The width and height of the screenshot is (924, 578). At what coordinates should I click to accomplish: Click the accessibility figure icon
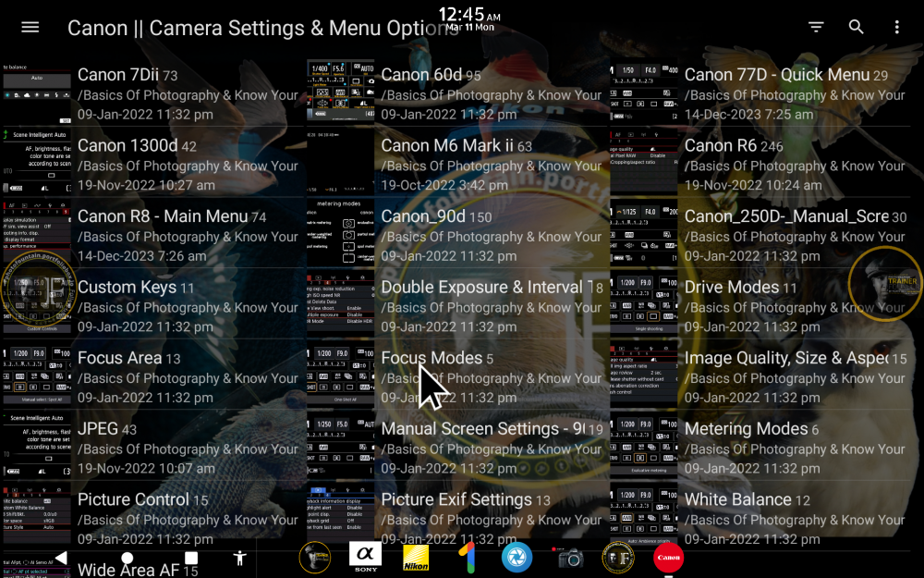pyautogui.click(x=240, y=558)
